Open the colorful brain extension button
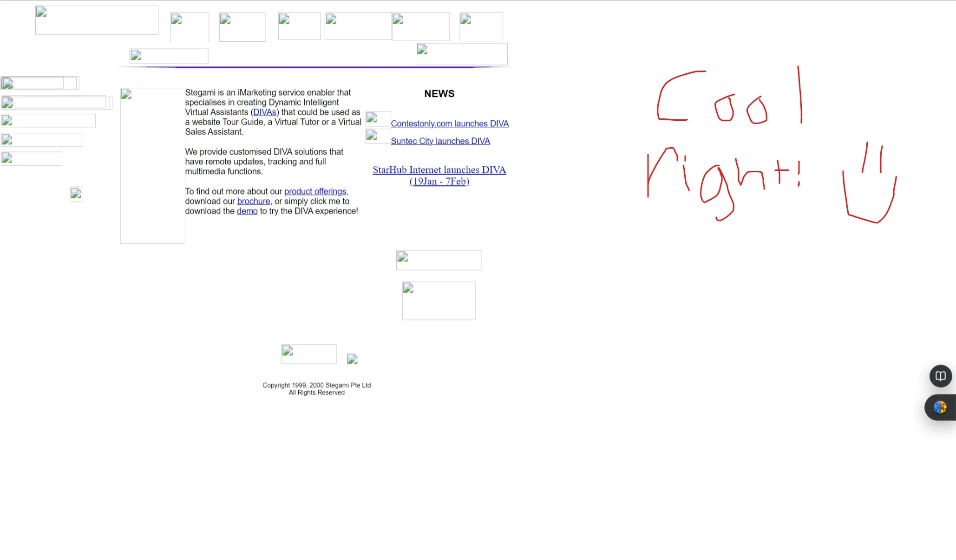Image resolution: width=956 pixels, height=560 pixels. click(x=940, y=408)
